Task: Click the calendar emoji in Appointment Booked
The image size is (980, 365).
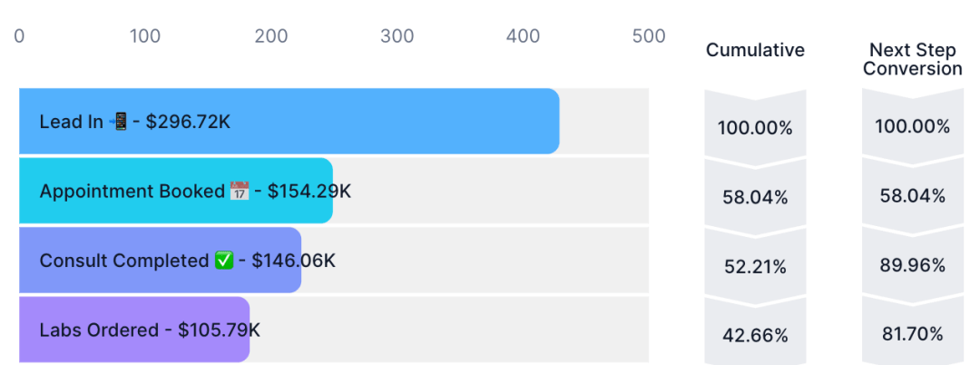Action: 240,191
